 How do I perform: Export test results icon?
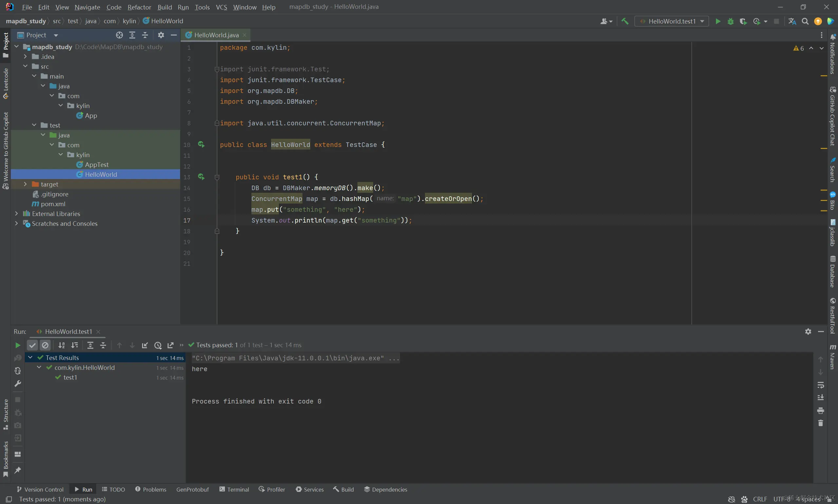click(x=171, y=345)
